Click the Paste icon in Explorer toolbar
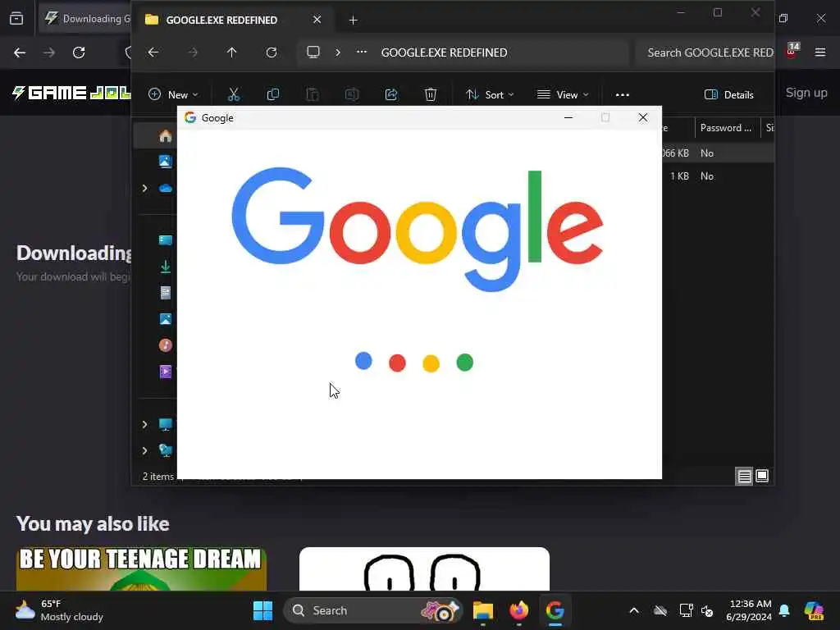Screen dimensions: 840x630 313,95
